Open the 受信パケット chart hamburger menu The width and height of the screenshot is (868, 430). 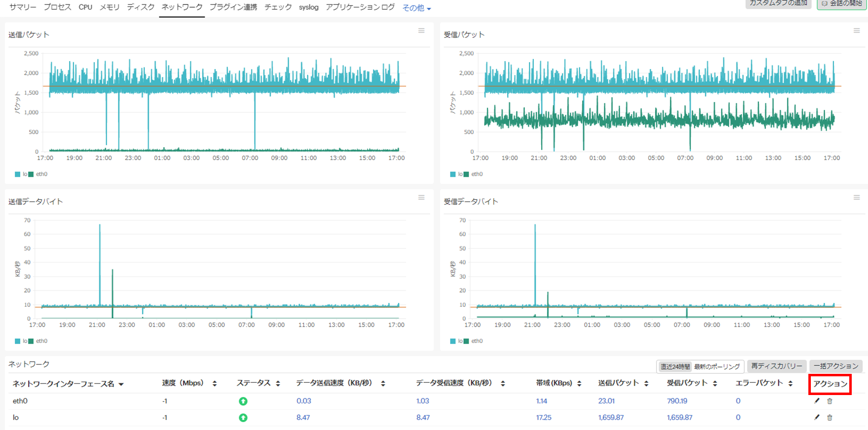coord(857,31)
